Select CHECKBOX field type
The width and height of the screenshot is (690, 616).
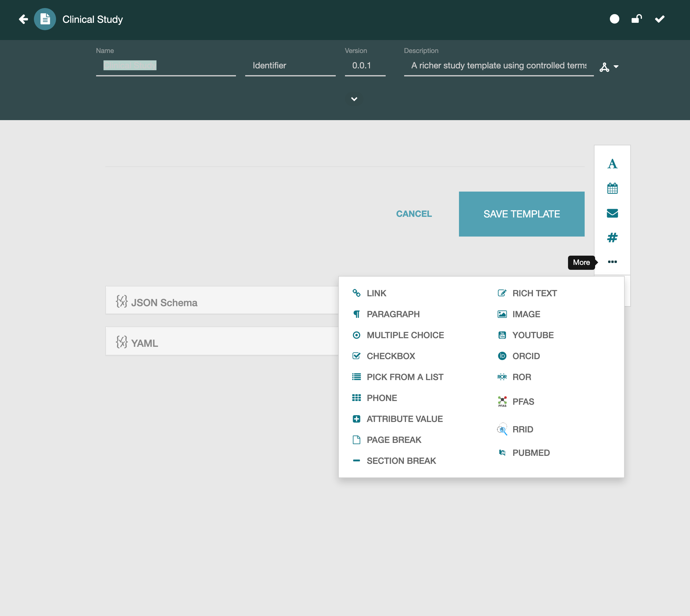pyautogui.click(x=383, y=356)
